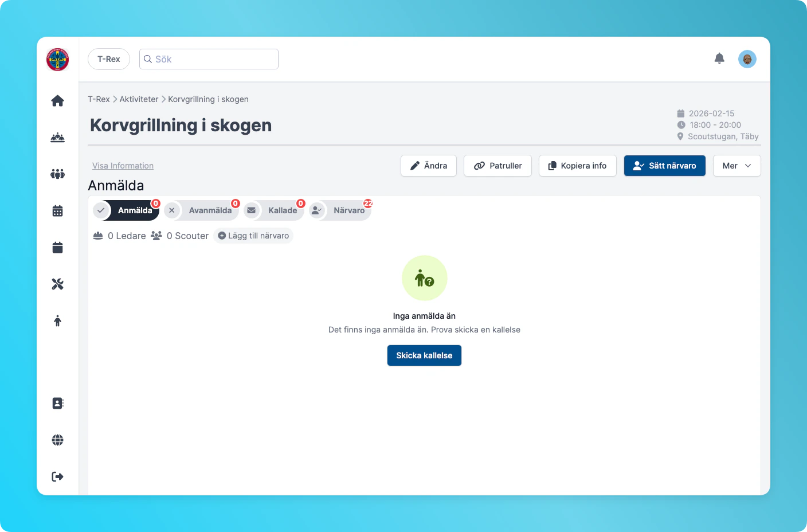Screen dimensions: 807x532
Task: Expand Visa Information
Action: click(123, 165)
